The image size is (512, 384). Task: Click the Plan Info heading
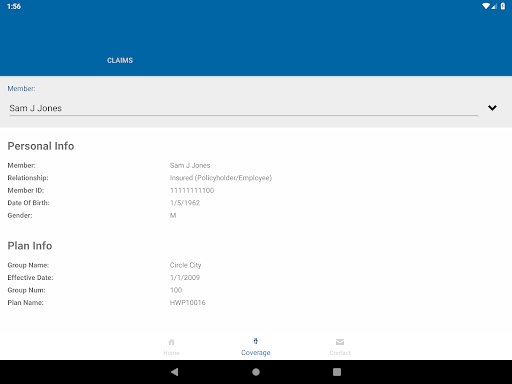(30, 246)
